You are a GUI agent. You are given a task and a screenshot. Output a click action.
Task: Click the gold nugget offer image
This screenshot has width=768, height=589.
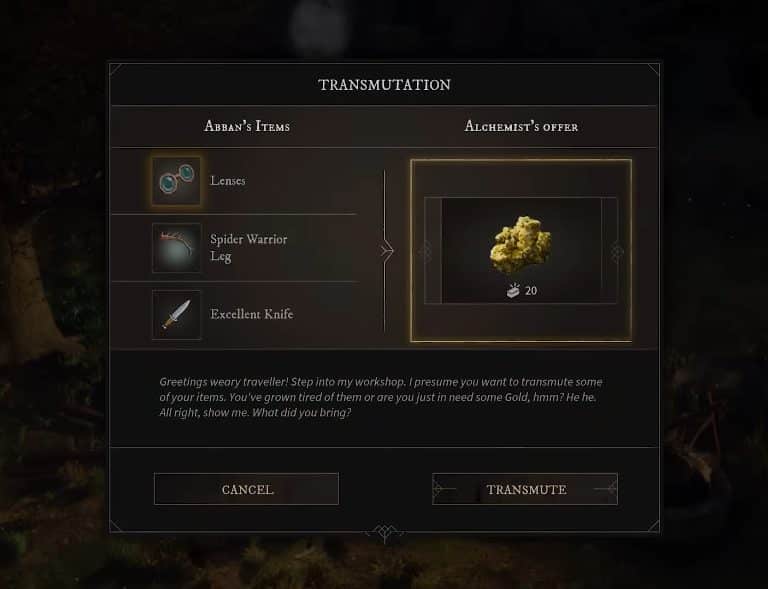520,245
